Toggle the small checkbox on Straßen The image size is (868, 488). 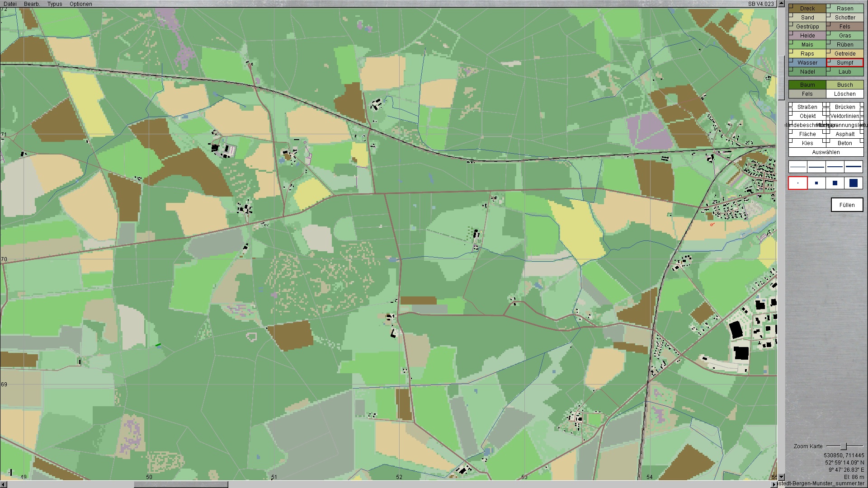click(791, 105)
